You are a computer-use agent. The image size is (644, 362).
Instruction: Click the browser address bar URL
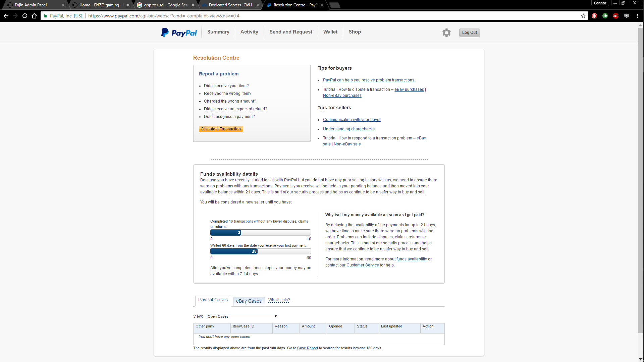(x=164, y=16)
